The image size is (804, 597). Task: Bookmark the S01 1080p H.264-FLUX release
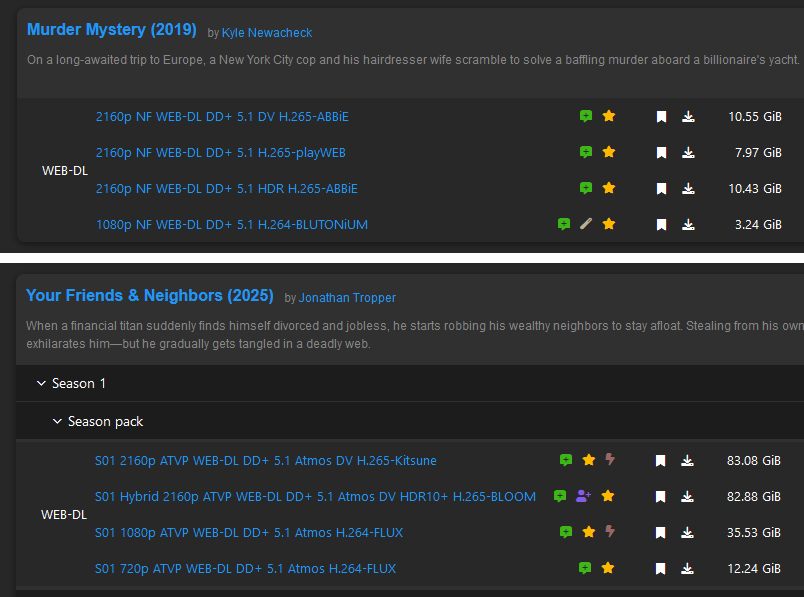[x=660, y=532]
